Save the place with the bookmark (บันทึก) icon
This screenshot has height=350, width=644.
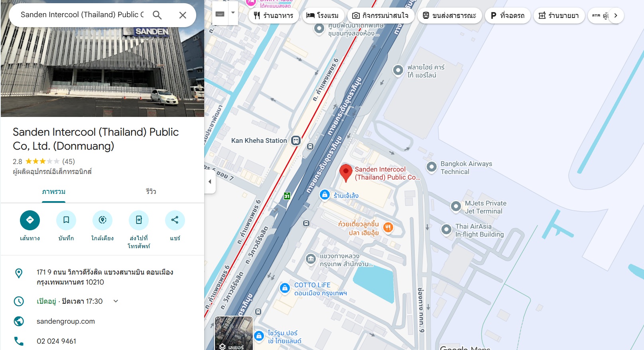66,220
